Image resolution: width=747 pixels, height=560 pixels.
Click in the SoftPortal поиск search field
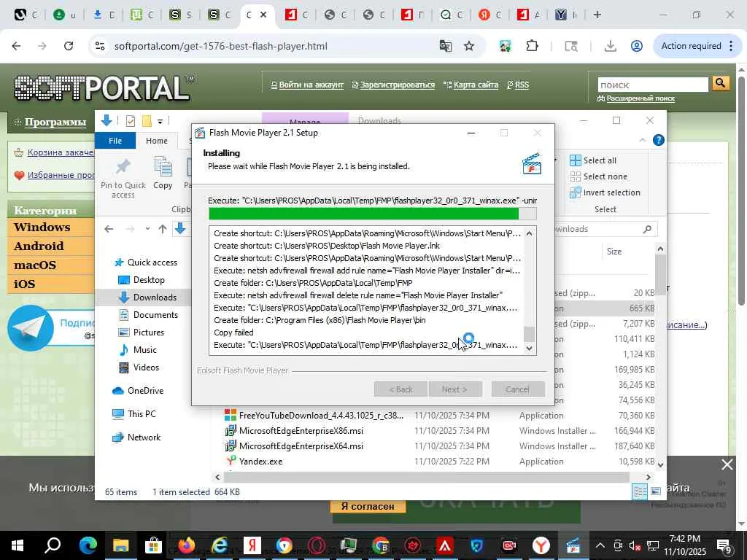point(653,85)
